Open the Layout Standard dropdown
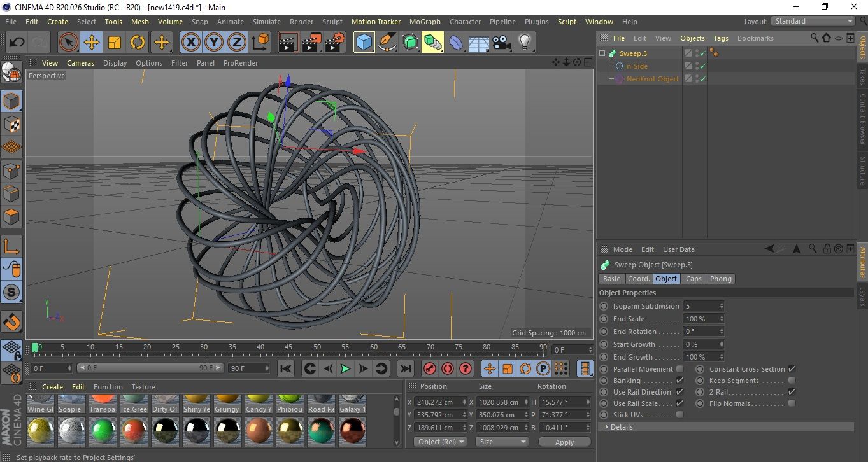 [813, 21]
